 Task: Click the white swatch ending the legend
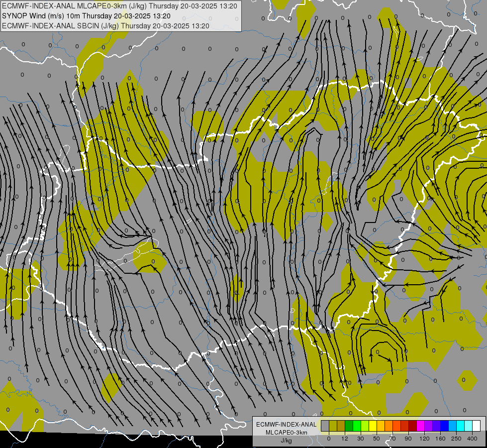(x=477, y=426)
